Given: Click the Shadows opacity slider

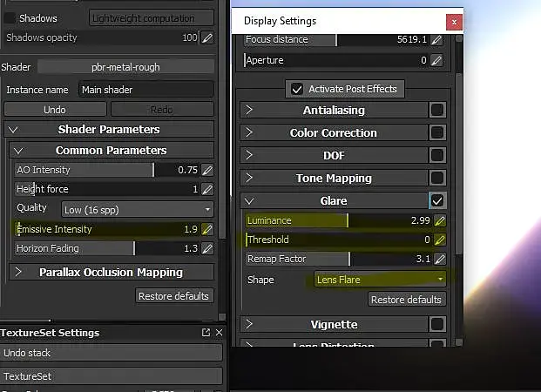Looking at the screenshot, I should (x=102, y=37).
